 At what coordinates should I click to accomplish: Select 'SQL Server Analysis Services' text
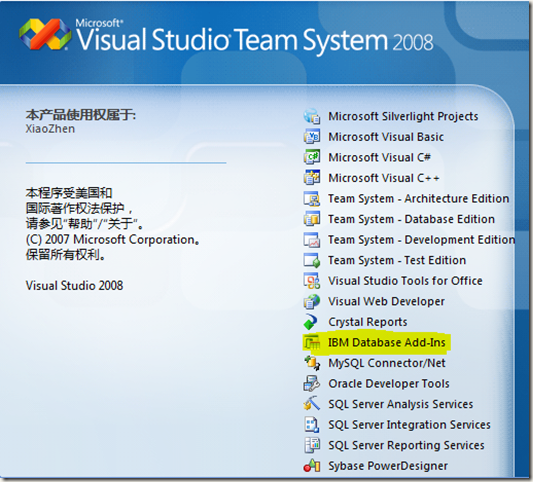pyautogui.click(x=401, y=404)
